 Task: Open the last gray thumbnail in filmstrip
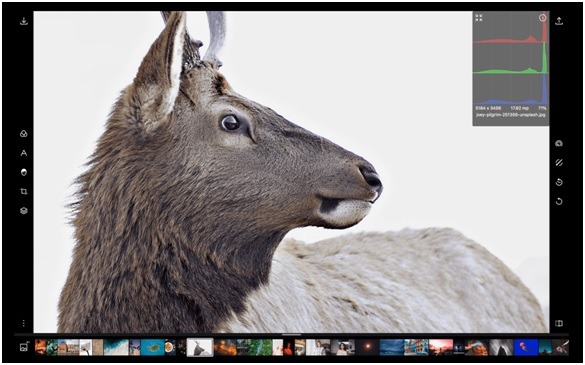(560, 347)
